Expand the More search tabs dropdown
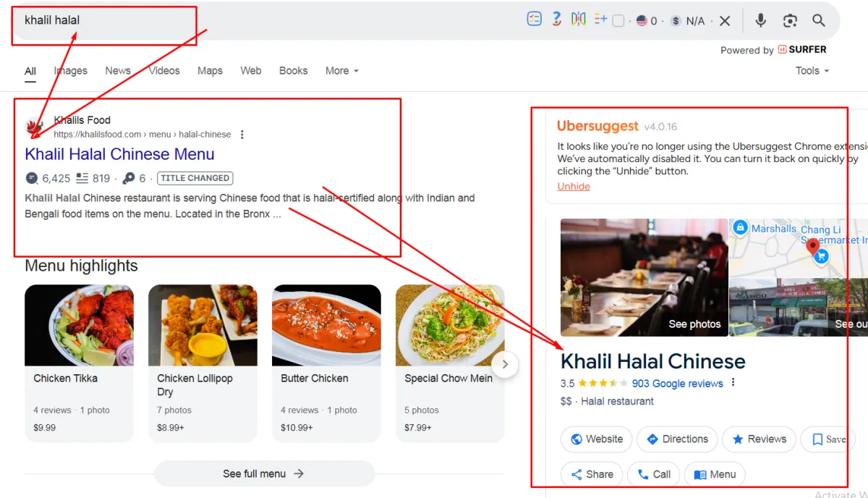868x498 pixels. tap(341, 71)
